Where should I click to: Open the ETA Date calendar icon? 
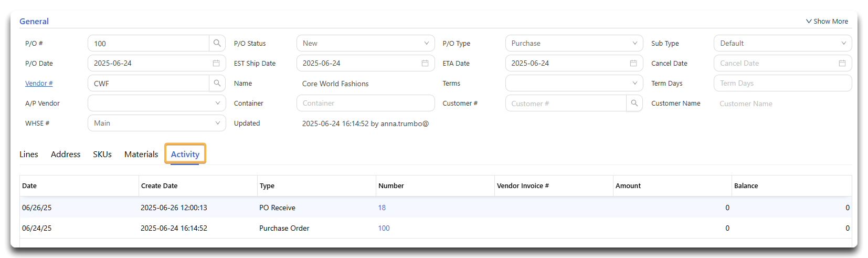[x=633, y=63]
